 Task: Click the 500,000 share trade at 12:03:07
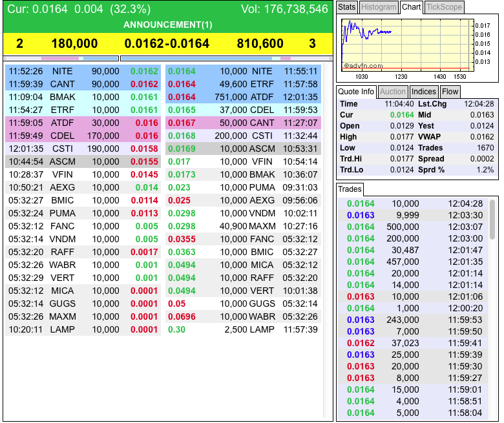(413, 227)
